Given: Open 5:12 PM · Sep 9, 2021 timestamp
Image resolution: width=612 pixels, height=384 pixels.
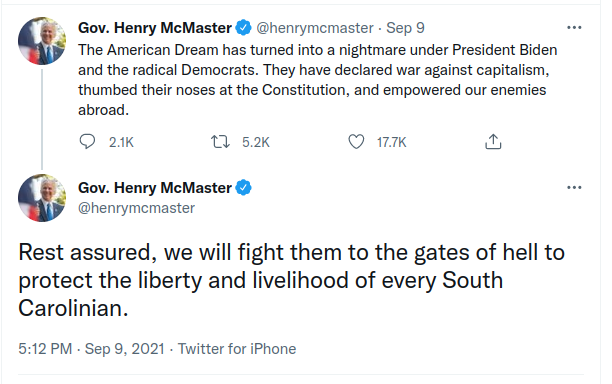Looking at the screenshot, I should point(91,348).
